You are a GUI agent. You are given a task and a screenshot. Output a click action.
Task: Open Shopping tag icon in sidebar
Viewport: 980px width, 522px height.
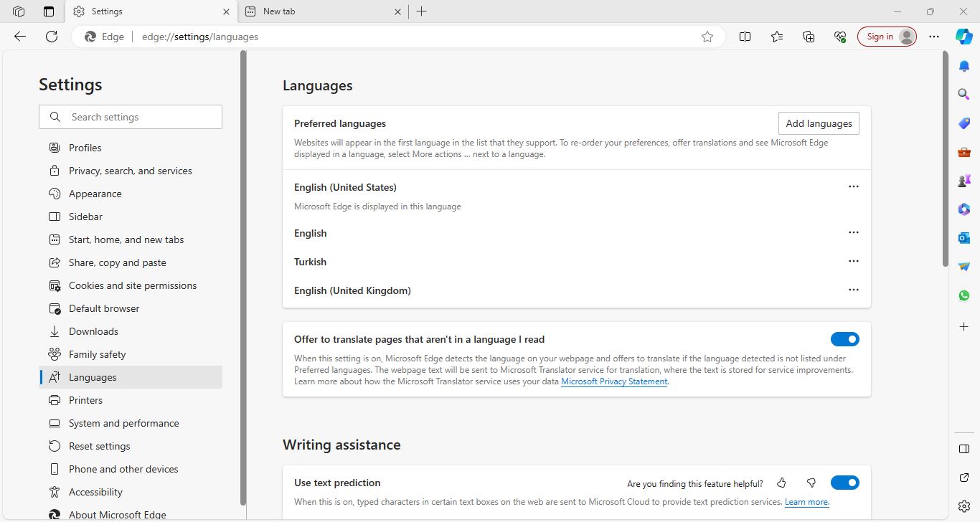(x=964, y=123)
